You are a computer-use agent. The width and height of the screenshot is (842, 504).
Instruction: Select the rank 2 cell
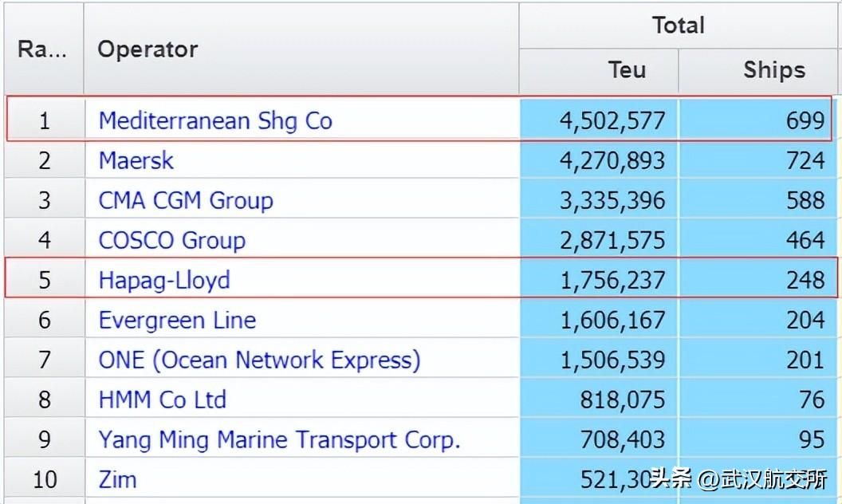click(45, 160)
